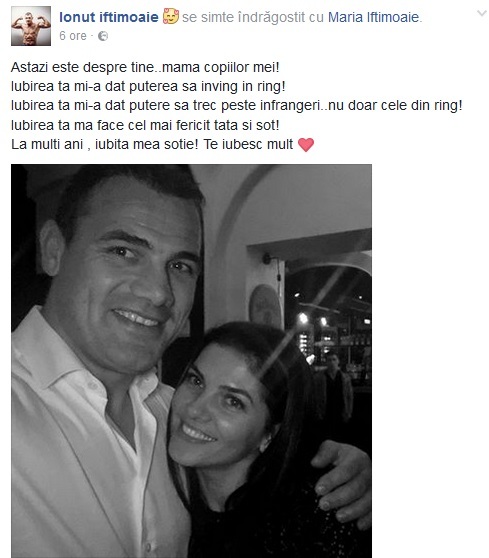Click the globe public privacy icon

coord(103,36)
